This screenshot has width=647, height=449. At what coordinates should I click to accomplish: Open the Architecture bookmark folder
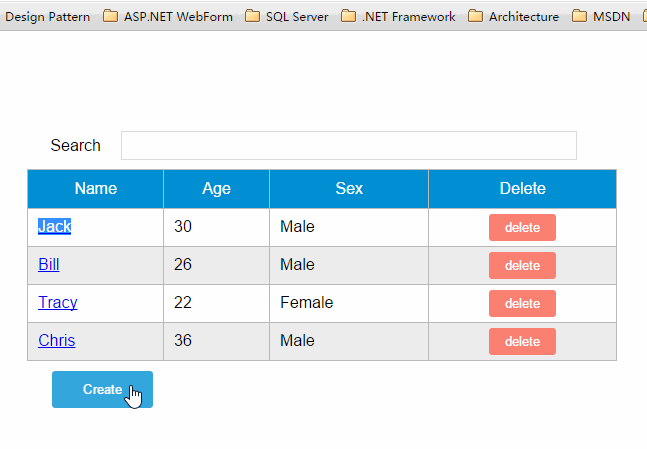click(x=514, y=17)
